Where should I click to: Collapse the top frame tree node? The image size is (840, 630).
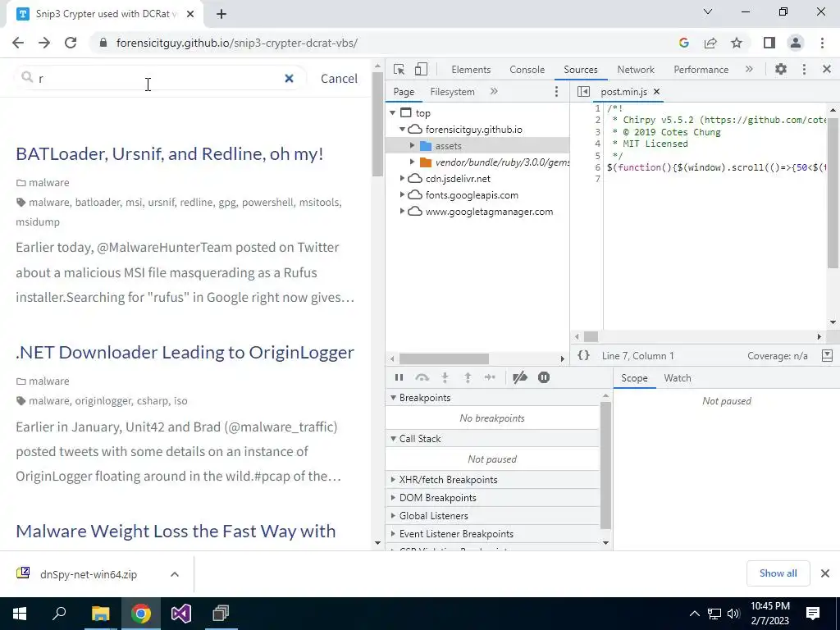[x=393, y=112]
